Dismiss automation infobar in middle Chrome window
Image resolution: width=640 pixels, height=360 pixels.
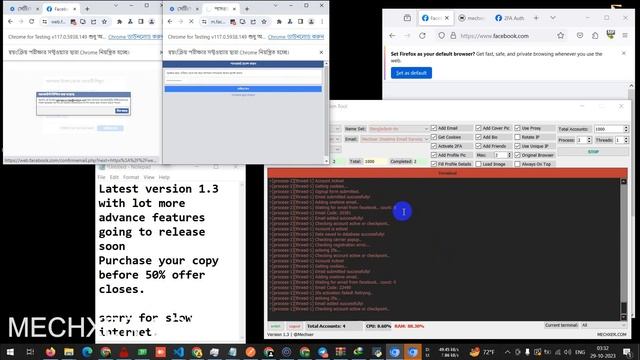pyautogui.click(x=321, y=52)
